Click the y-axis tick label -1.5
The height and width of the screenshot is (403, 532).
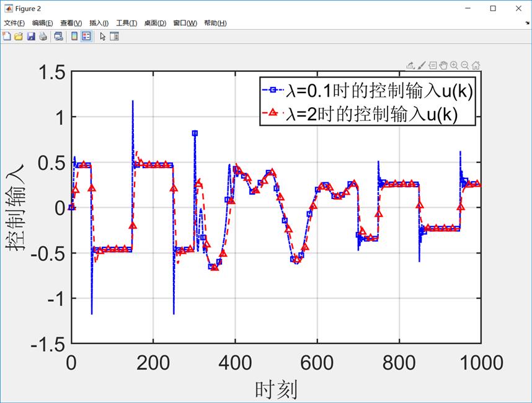tap(48, 345)
